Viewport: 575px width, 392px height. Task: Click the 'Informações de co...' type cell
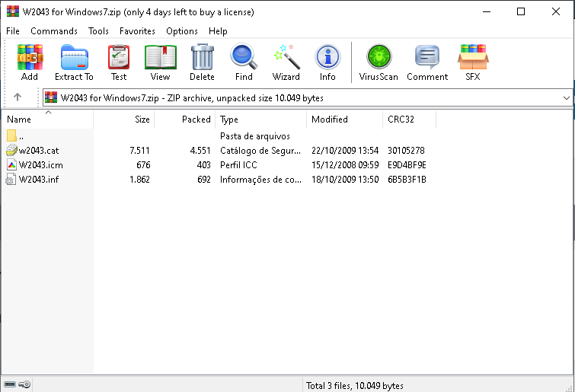(260, 180)
